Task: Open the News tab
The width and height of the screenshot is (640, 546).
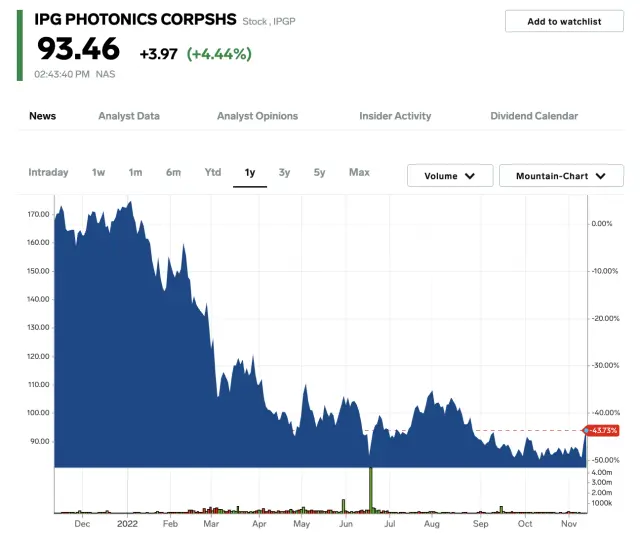Action: click(x=43, y=116)
